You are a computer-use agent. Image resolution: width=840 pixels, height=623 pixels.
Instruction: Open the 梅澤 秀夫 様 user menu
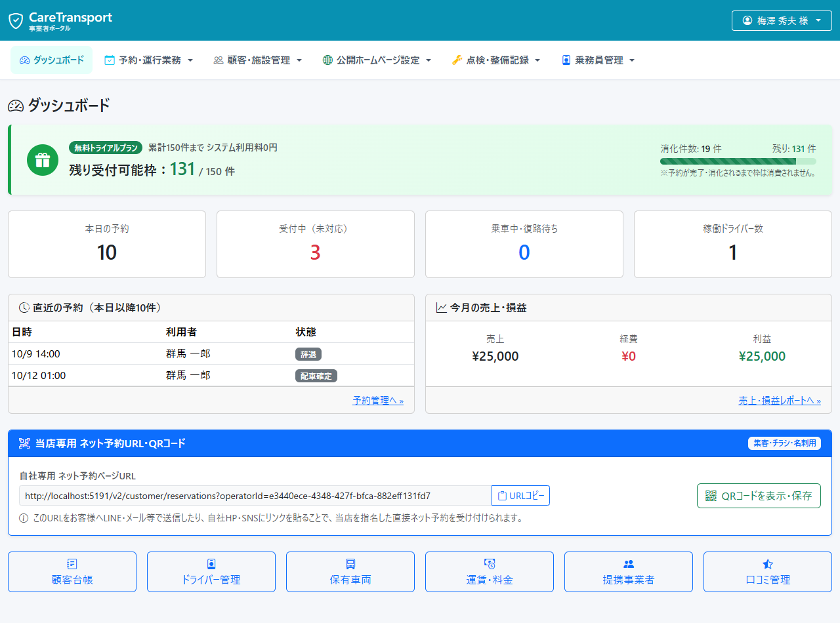(782, 20)
